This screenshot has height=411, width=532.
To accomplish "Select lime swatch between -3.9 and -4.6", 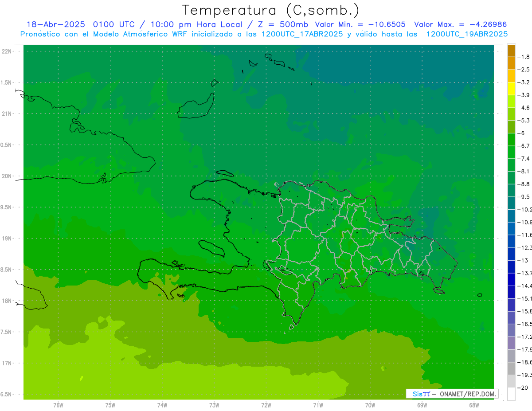I will point(511,102).
